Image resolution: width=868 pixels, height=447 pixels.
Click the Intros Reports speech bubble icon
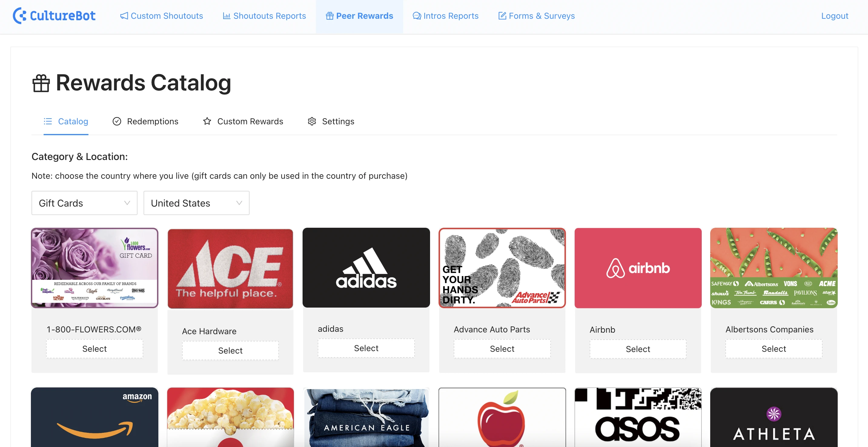[416, 15]
